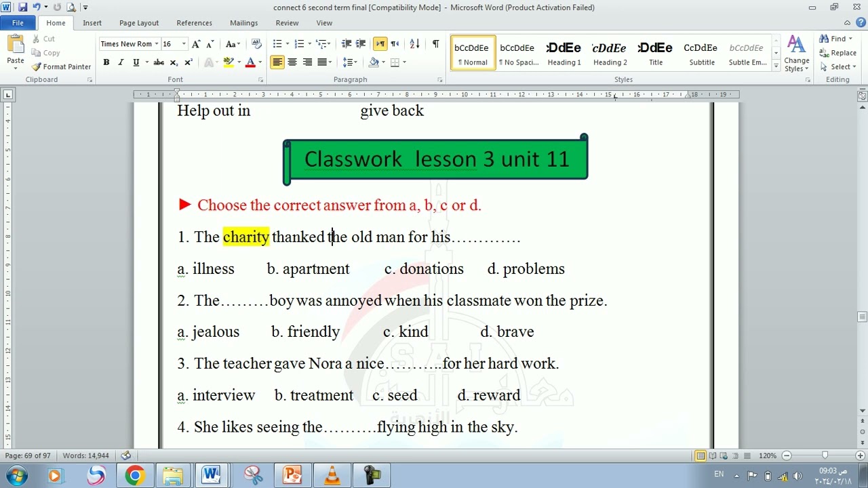Apply the Heading 1 style
This screenshot has height=488, width=868.
click(x=564, y=53)
